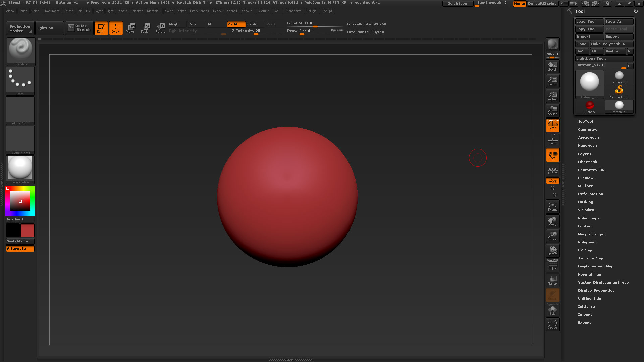Toggle the Floor grid display
The height and width of the screenshot is (362, 644).
(552, 140)
